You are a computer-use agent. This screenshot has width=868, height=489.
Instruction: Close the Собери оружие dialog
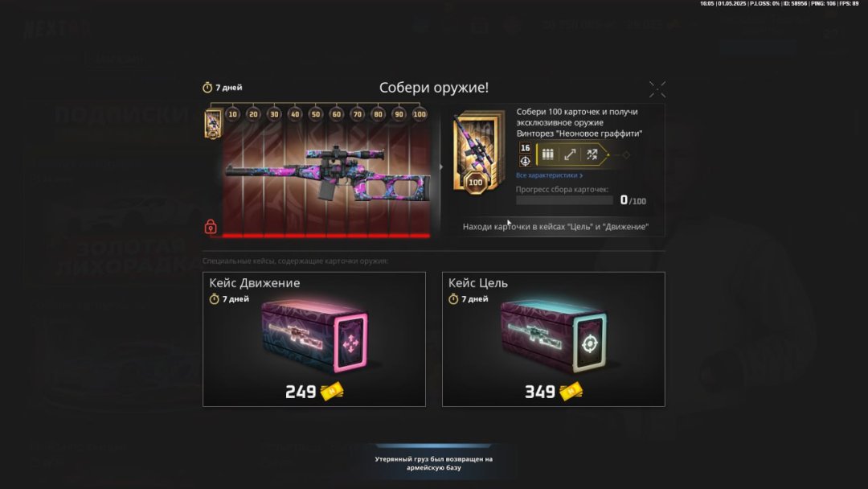pyautogui.click(x=657, y=89)
